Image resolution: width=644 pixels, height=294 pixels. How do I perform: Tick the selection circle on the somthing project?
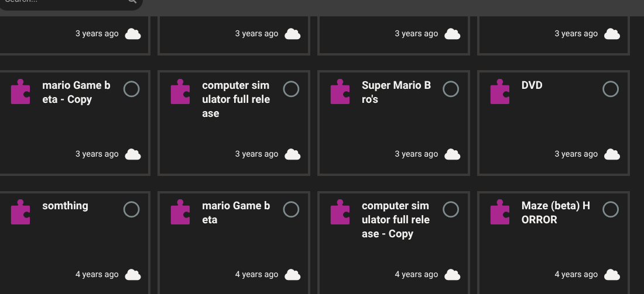132,209
